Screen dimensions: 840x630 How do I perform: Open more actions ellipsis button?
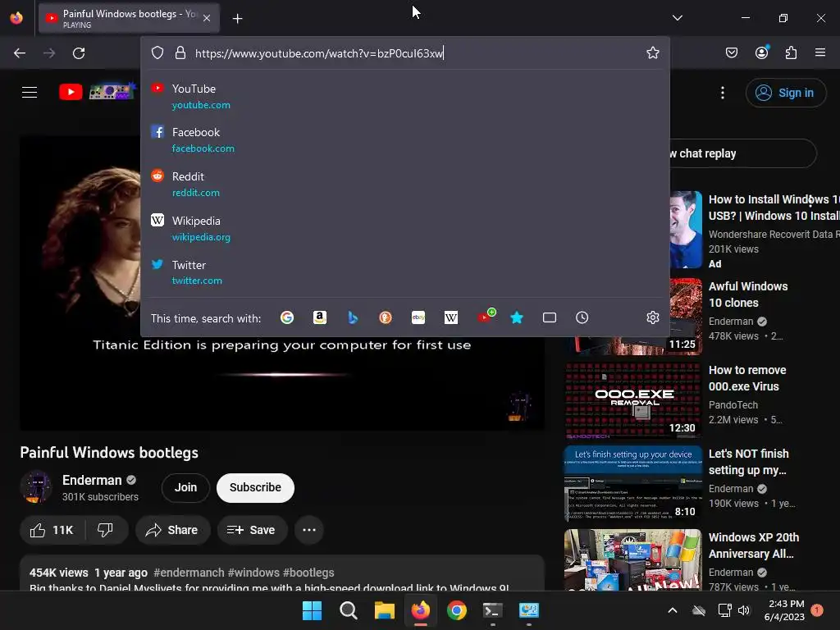coord(309,530)
